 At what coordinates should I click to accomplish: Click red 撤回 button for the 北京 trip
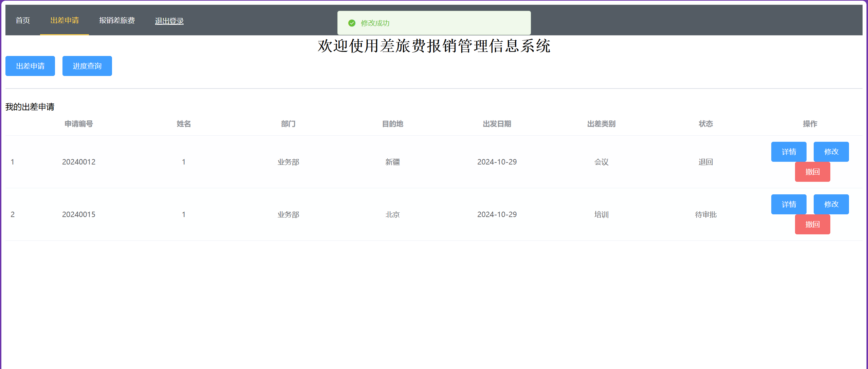812,224
